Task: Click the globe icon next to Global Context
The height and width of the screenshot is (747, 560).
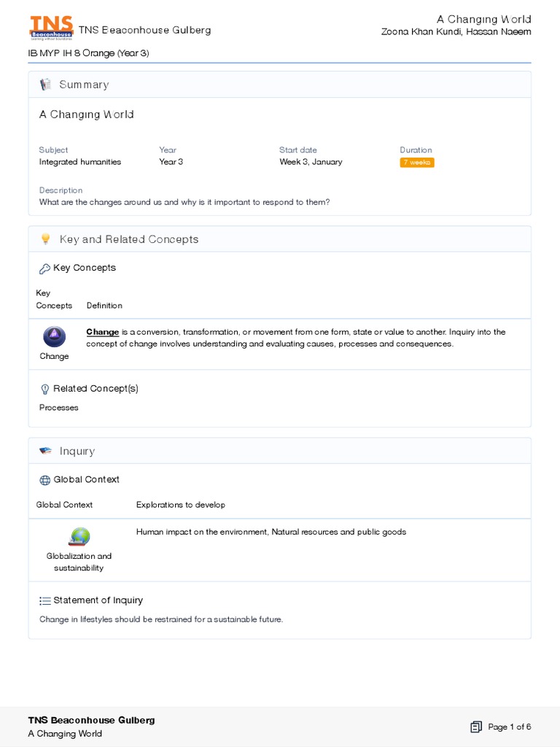Action: click(x=44, y=480)
